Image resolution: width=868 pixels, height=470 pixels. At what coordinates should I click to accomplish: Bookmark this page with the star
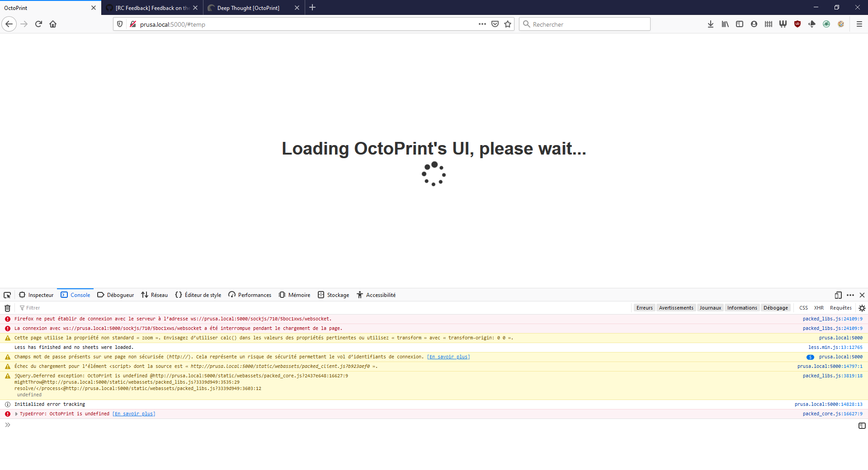[x=508, y=24]
